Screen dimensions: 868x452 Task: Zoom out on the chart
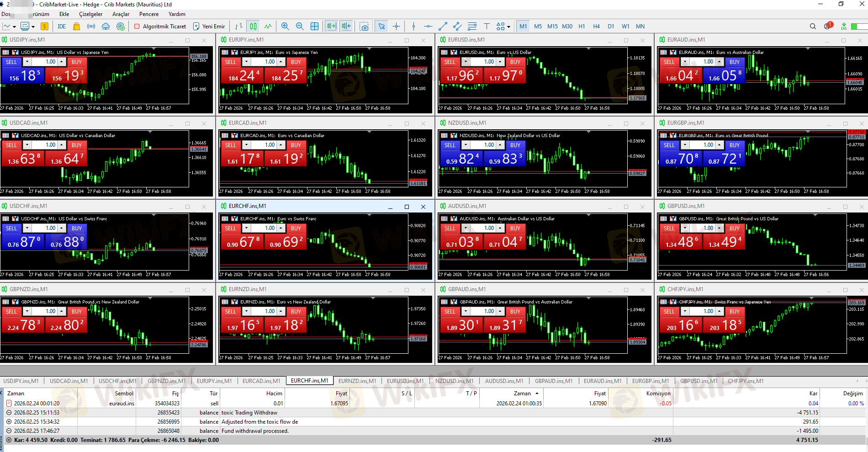tap(300, 27)
